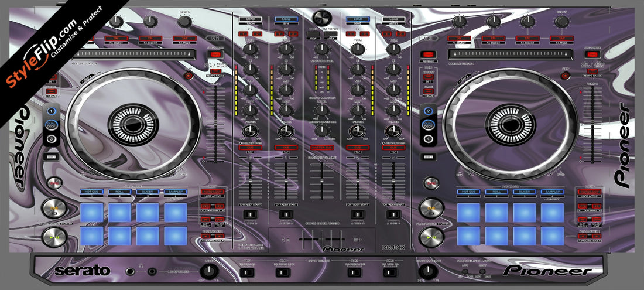Click channel 2 TRIM knob
The image size is (644, 290).
point(357,50)
